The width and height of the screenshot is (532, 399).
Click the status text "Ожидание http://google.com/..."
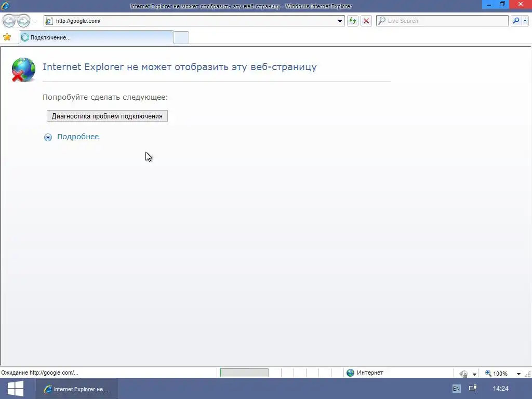(39, 373)
